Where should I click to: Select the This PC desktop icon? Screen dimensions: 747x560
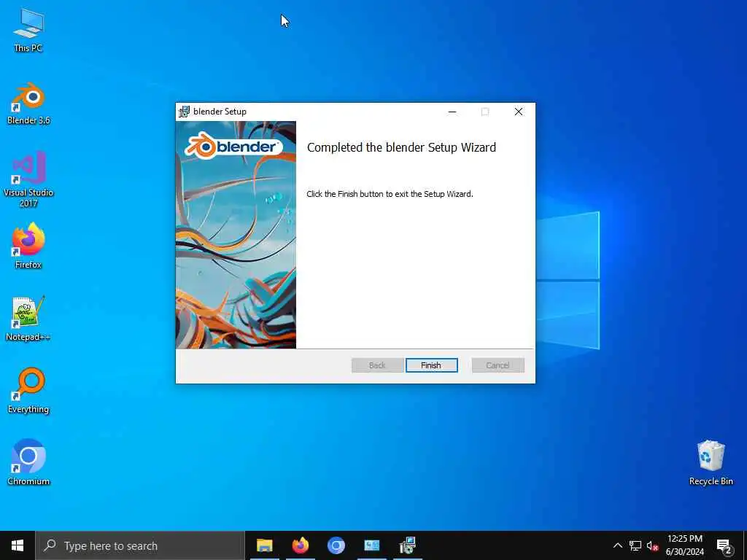[28, 31]
